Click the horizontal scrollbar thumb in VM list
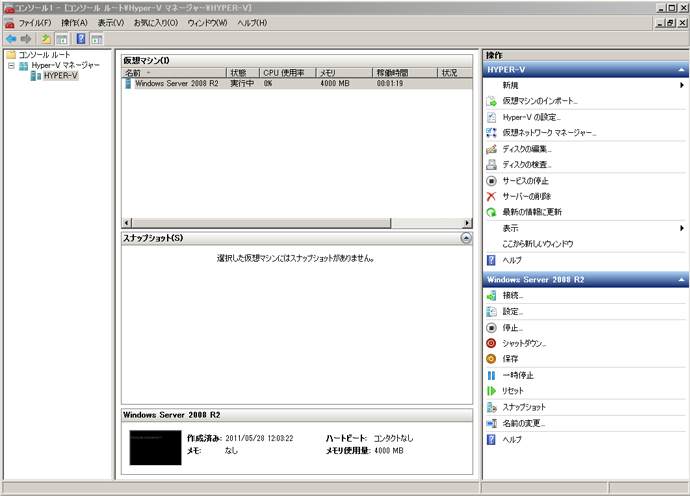The width and height of the screenshot is (690, 496). (x=261, y=223)
